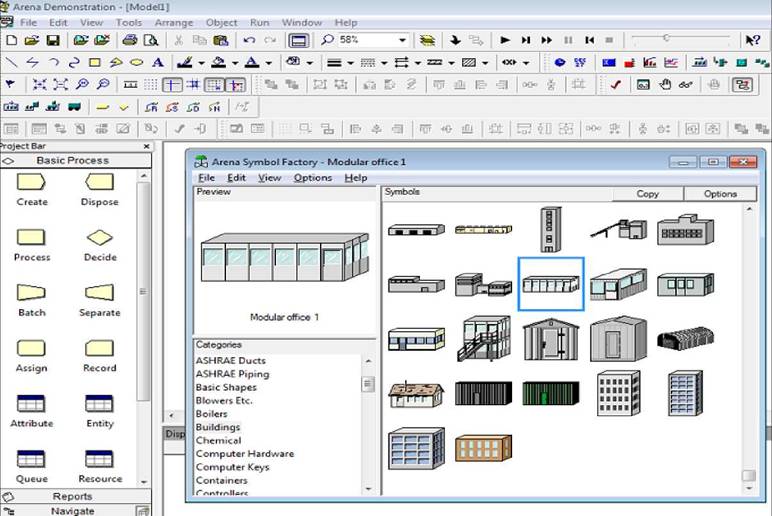Expand the line color dropdown arrow
Image resolution: width=772 pixels, height=516 pixels.
tap(201, 63)
